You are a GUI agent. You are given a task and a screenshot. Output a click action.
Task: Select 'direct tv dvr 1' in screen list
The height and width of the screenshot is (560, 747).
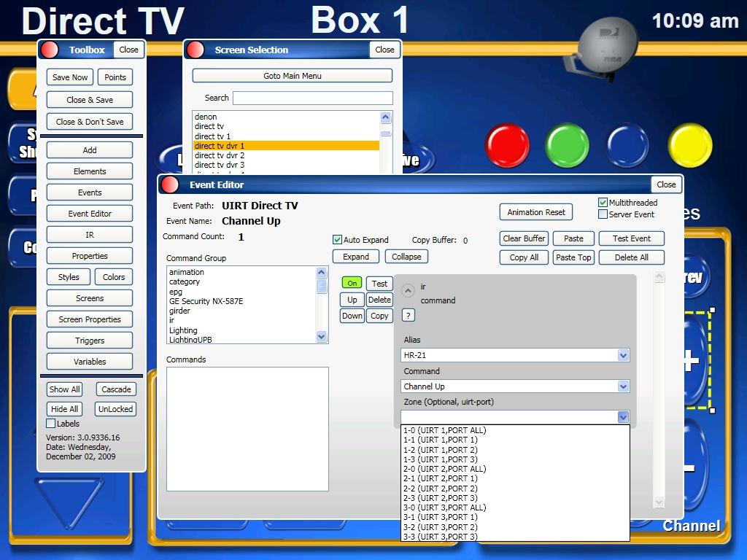(x=286, y=146)
